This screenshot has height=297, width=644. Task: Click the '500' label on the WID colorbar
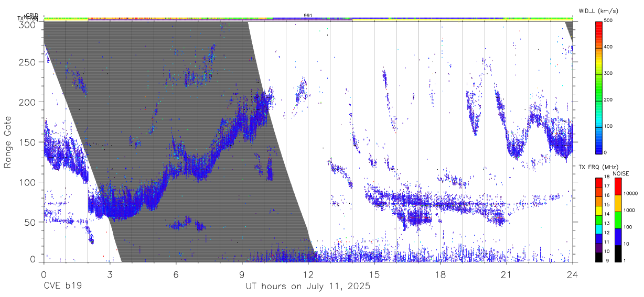[609, 21]
